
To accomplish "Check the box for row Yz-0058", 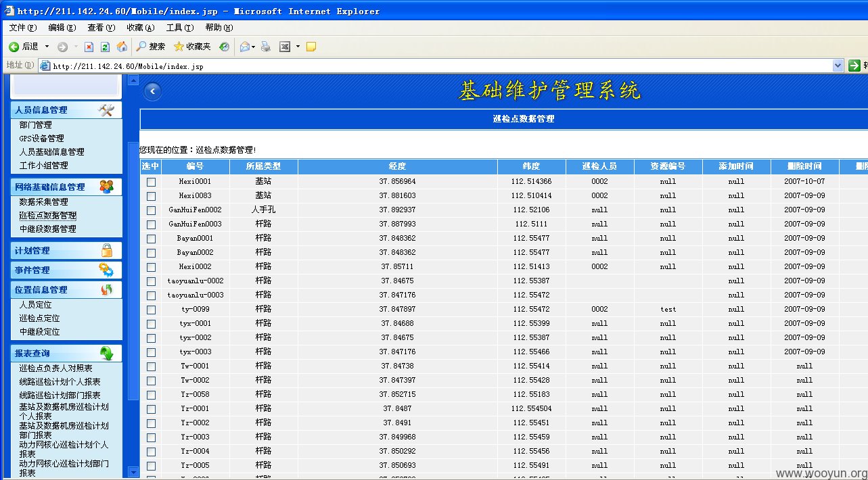I will (x=151, y=395).
